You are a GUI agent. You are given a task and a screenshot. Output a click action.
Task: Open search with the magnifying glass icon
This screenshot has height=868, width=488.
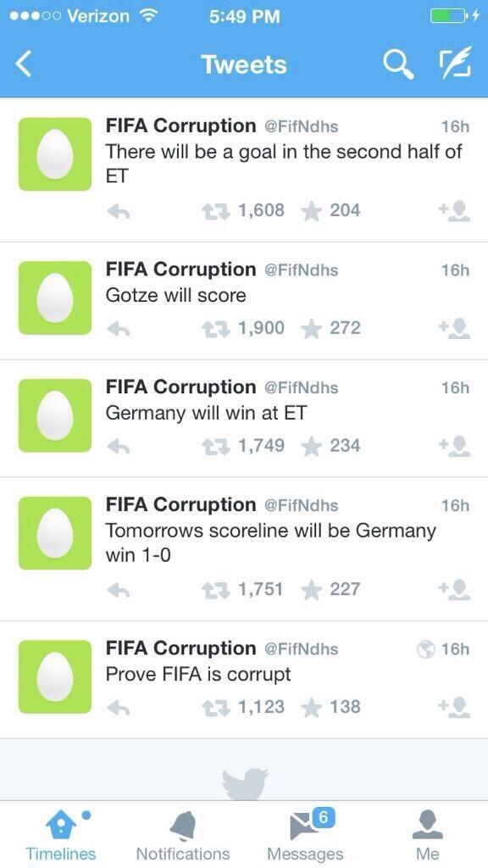point(398,64)
